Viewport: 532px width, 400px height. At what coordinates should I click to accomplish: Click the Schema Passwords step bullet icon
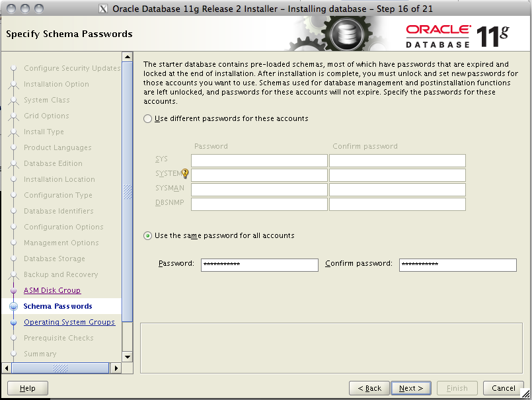(13, 306)
